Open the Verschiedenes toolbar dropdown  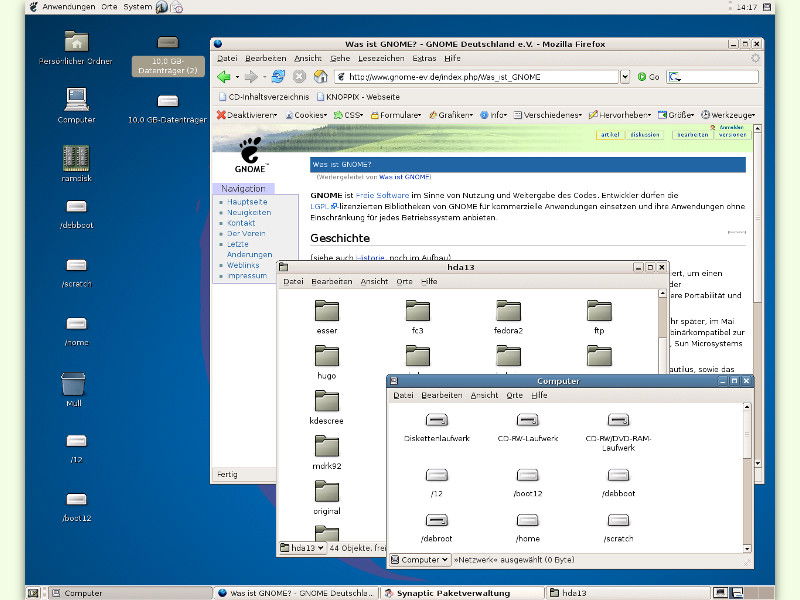click(548, 115)
